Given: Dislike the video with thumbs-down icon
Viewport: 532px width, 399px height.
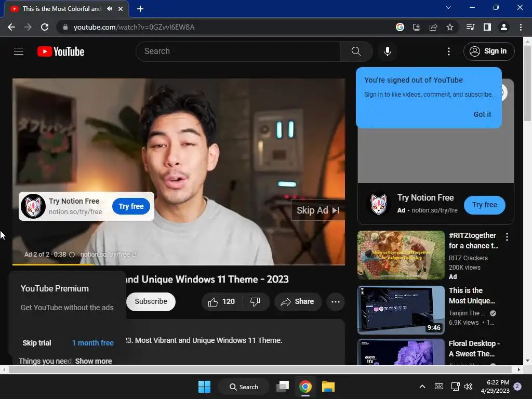Looking at the screenshot, I should pos(255,302).
